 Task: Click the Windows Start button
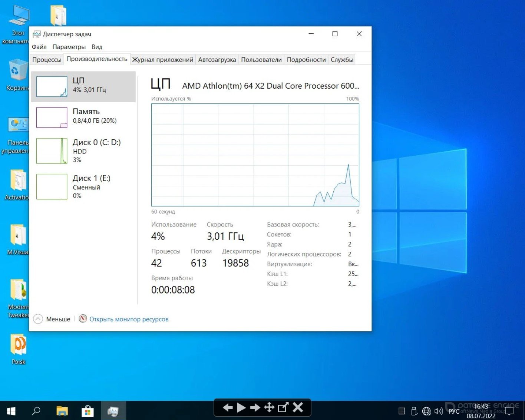pos(11,411)
